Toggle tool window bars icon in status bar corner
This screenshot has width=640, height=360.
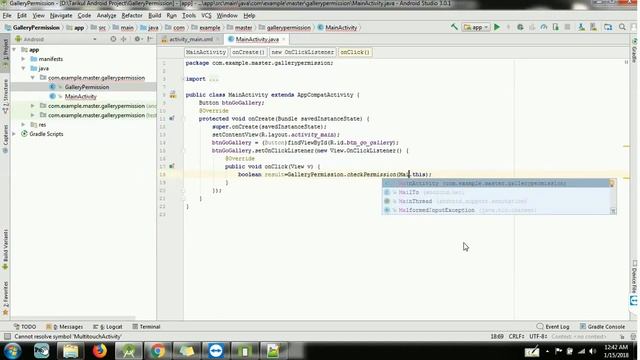(7, 336)
